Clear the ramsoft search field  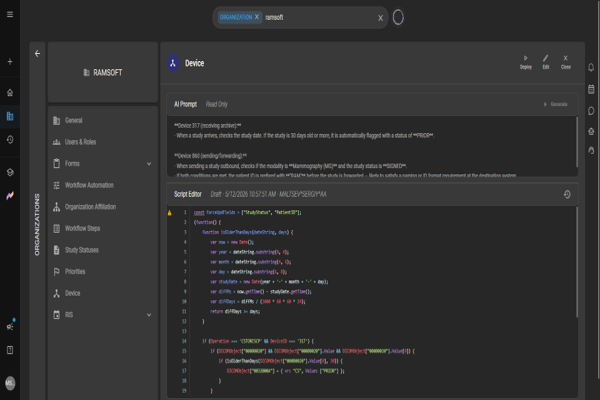pos(380,18)
